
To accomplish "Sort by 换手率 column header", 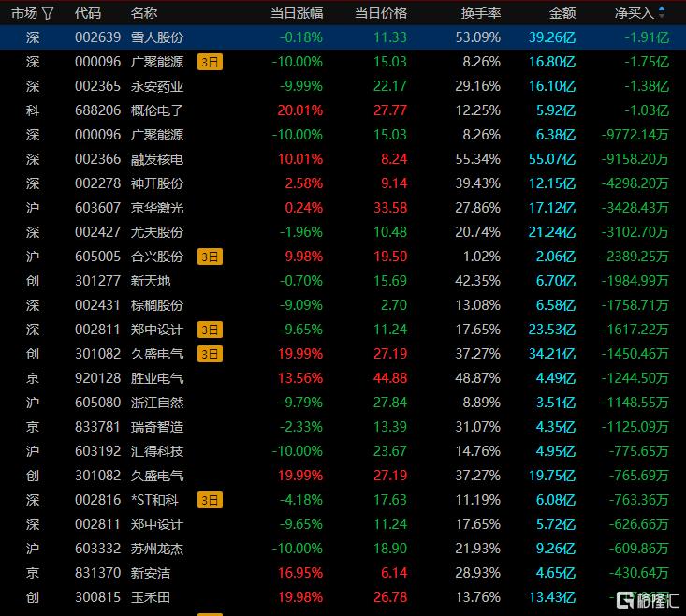I will (x=481, y=13).
